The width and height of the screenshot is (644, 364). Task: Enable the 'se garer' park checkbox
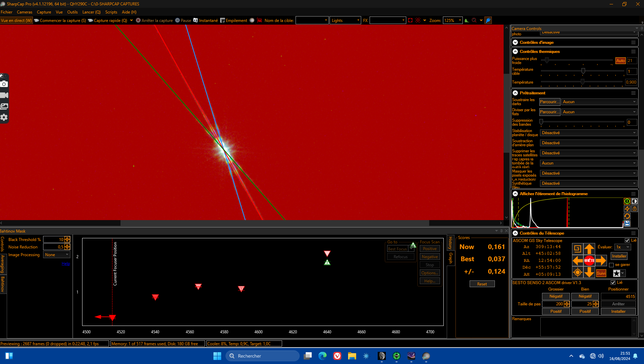tap(611, 265)
